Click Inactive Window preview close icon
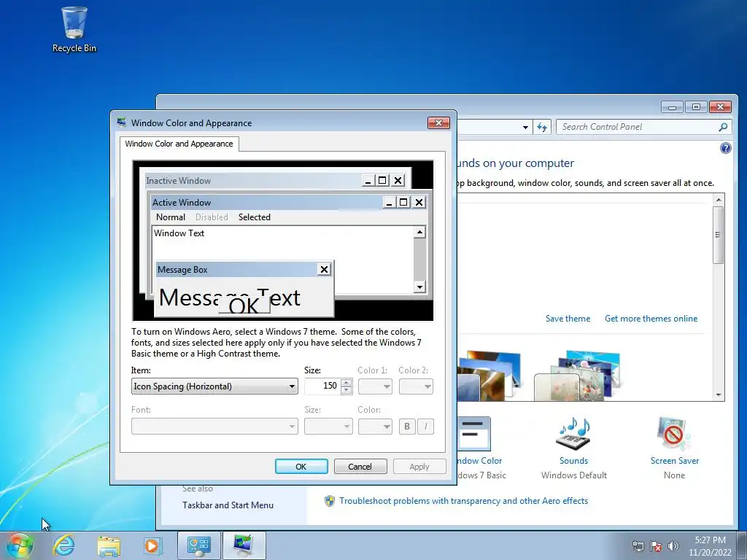Viewport: 747px width, 560px height. pos(398,181)
